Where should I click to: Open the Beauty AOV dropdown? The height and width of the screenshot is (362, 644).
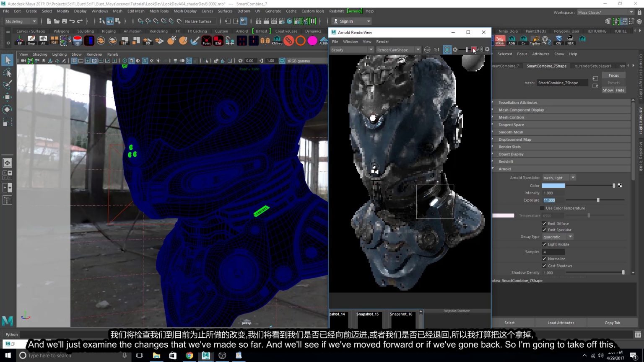tap(351, 50)
